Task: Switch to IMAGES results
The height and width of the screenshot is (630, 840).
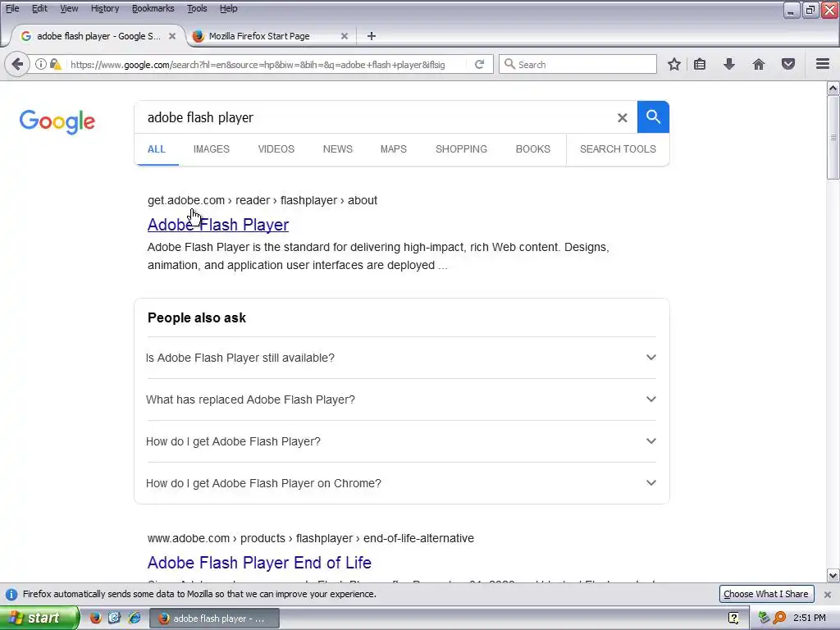Action: (211, 149)
